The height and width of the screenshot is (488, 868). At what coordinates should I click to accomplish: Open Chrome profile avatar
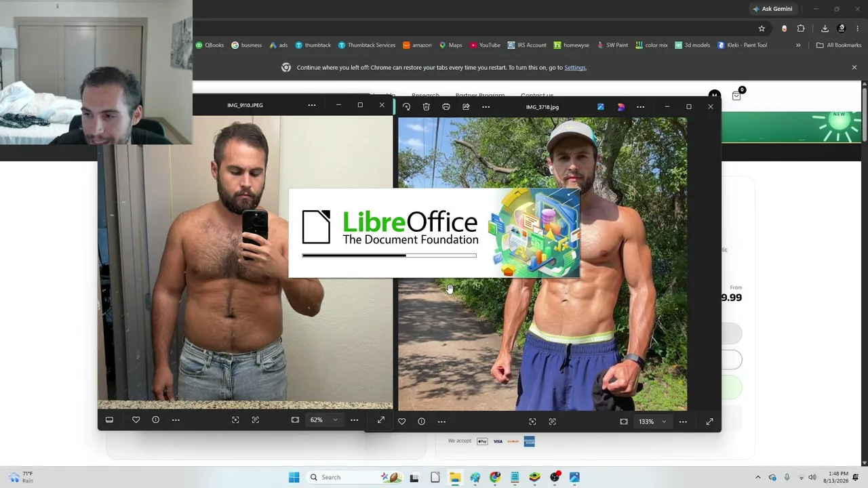point(842,28)
